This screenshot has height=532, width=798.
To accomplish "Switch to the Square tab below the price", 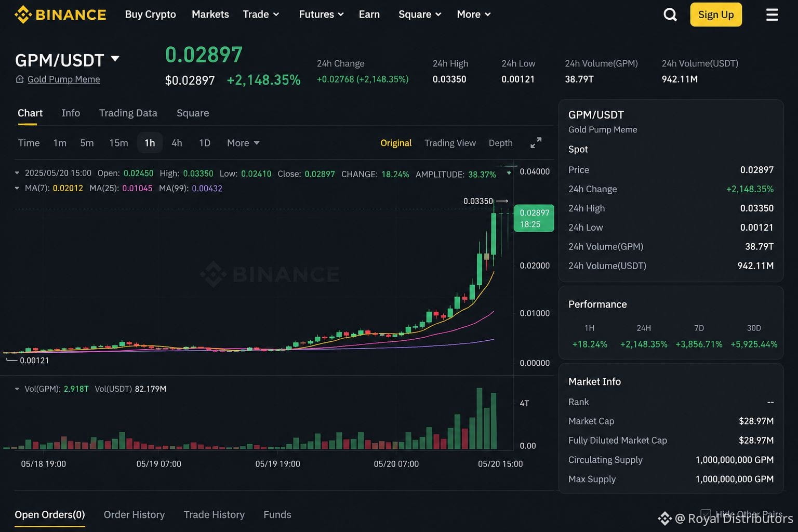I will [x=193, y=113].
